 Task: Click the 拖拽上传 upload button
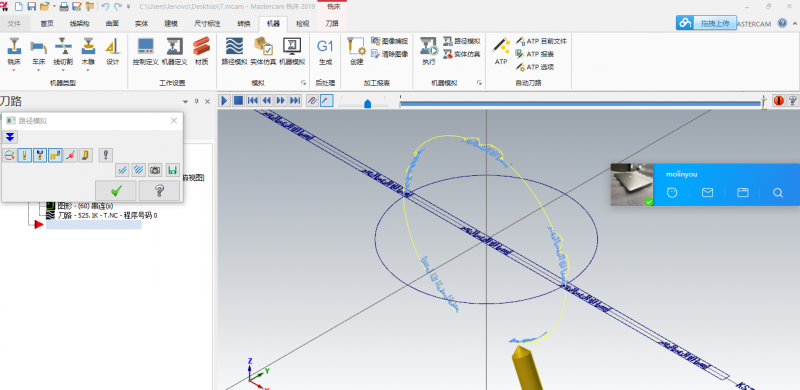coord(707,23)
